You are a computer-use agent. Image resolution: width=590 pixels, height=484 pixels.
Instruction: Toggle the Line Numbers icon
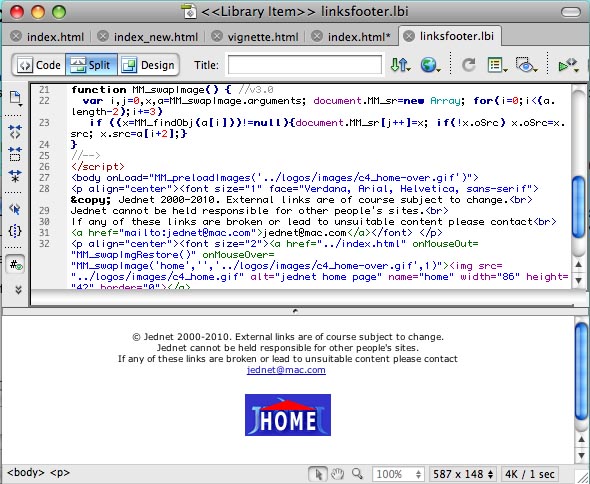coord(15,265)
